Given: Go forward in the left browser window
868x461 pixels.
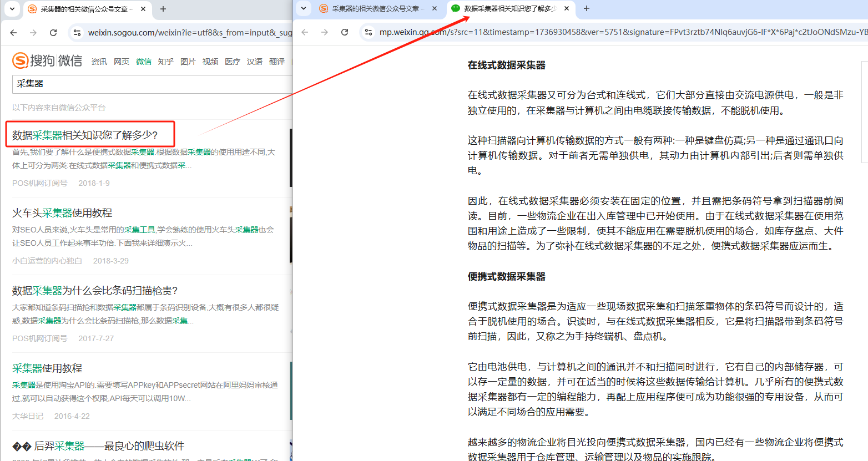Looking at the screenshot, I should (x=33, y=33).
